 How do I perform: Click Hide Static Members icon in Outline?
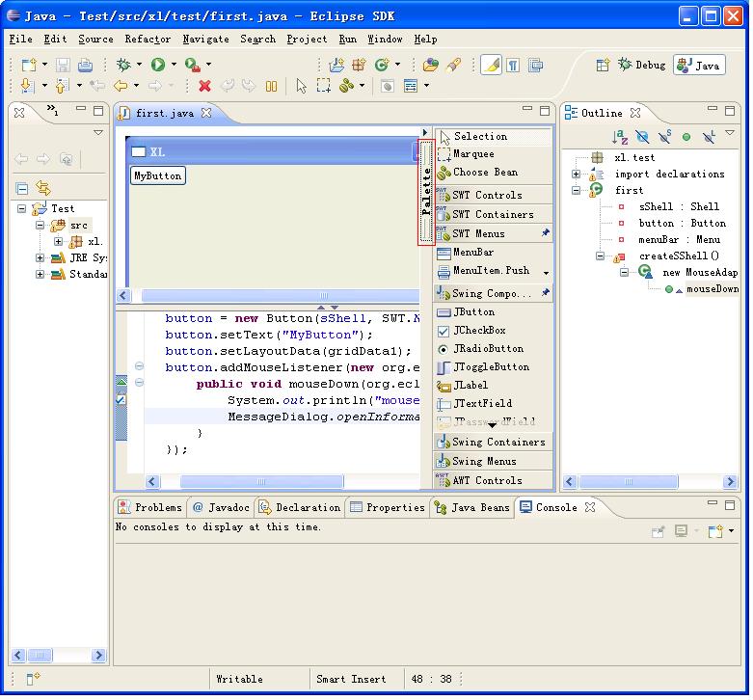point(664,137)
